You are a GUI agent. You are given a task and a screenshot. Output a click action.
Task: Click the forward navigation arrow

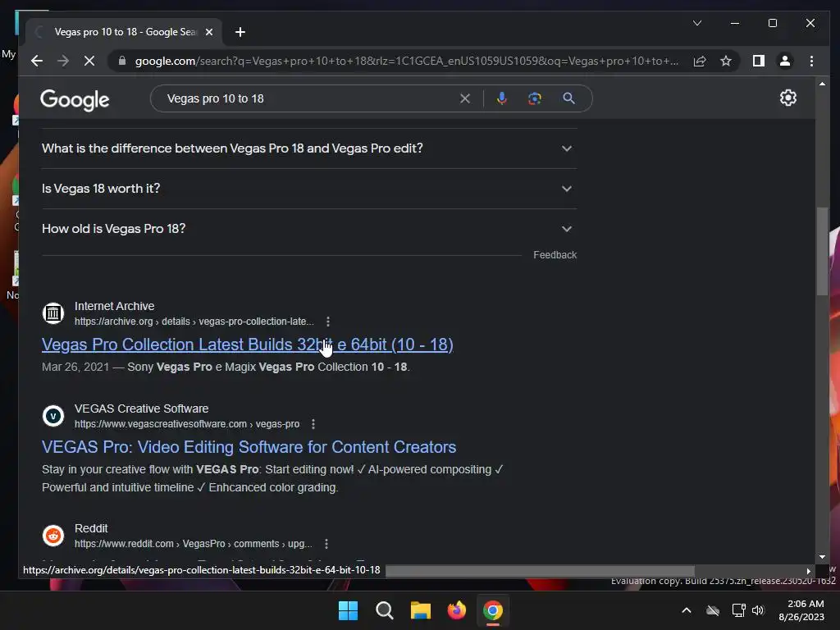click(63, 61)
